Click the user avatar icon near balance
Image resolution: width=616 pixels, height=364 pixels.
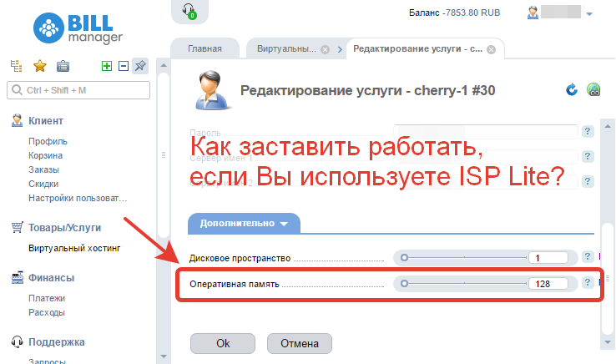(x=533, y=13)
